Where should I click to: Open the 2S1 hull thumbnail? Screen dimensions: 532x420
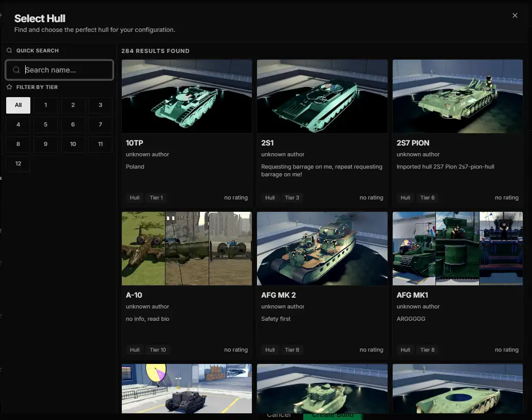coord(322,96)
